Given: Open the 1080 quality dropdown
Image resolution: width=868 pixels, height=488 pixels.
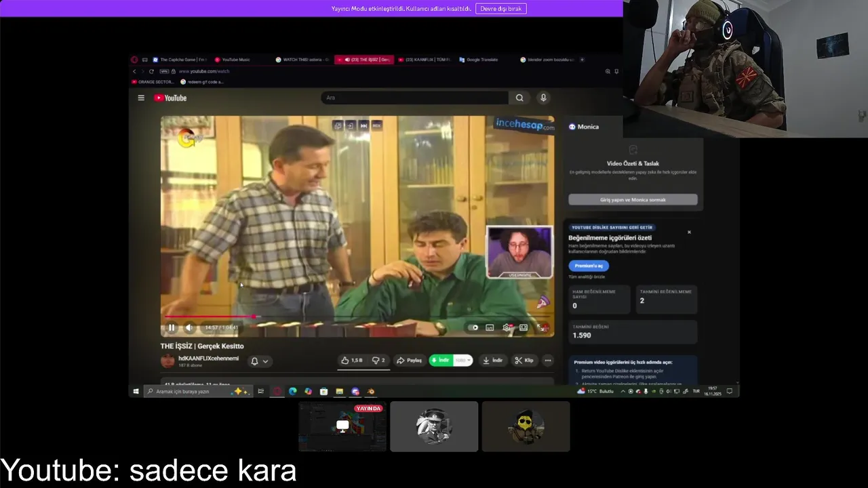Looking at the screenshot, I should [462, 361].
